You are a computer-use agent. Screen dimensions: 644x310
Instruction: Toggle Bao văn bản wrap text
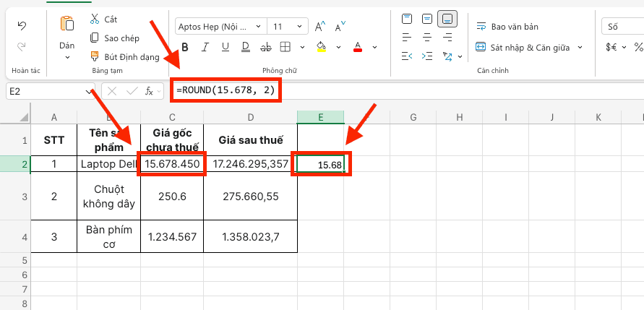pyautogui.click(x=507, y=27)
